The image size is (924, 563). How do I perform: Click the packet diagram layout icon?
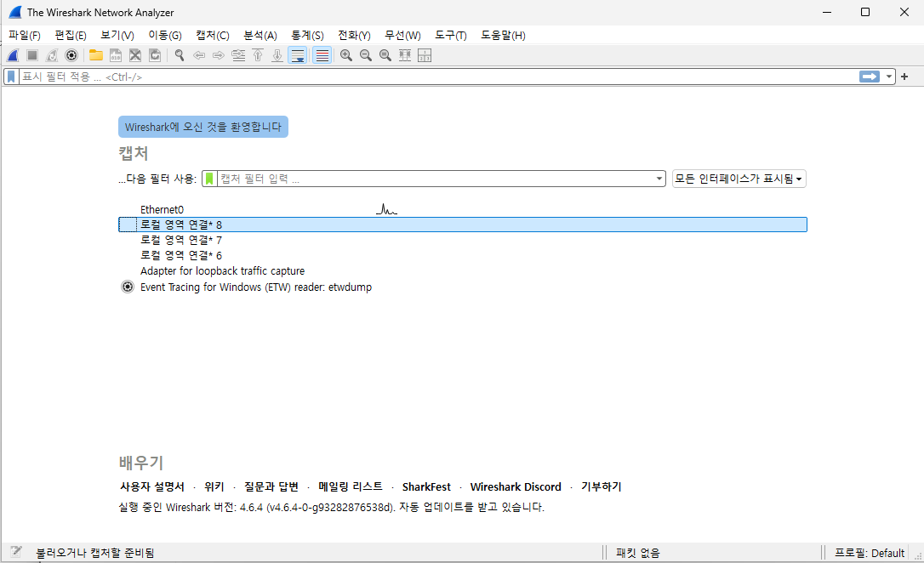(x=425, y=55)
